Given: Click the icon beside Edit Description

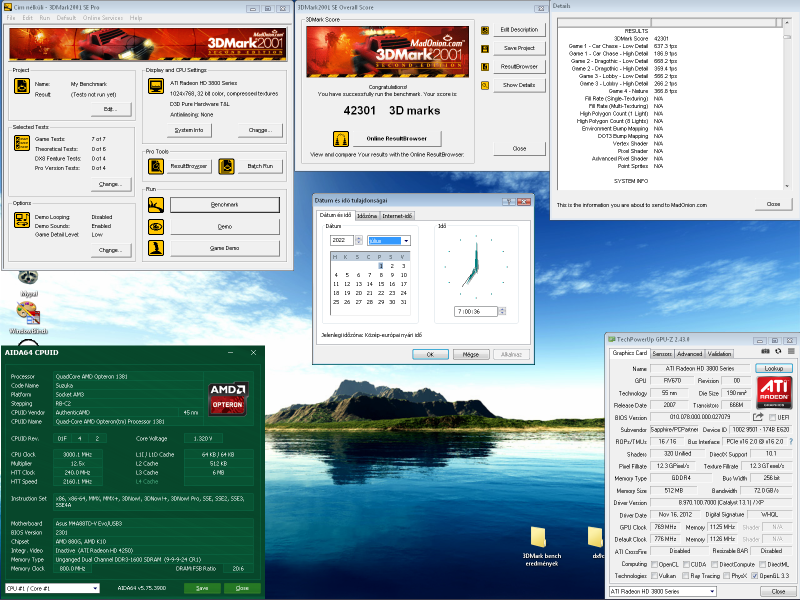Looking at the screenshot, I should (x=485, y=30).
